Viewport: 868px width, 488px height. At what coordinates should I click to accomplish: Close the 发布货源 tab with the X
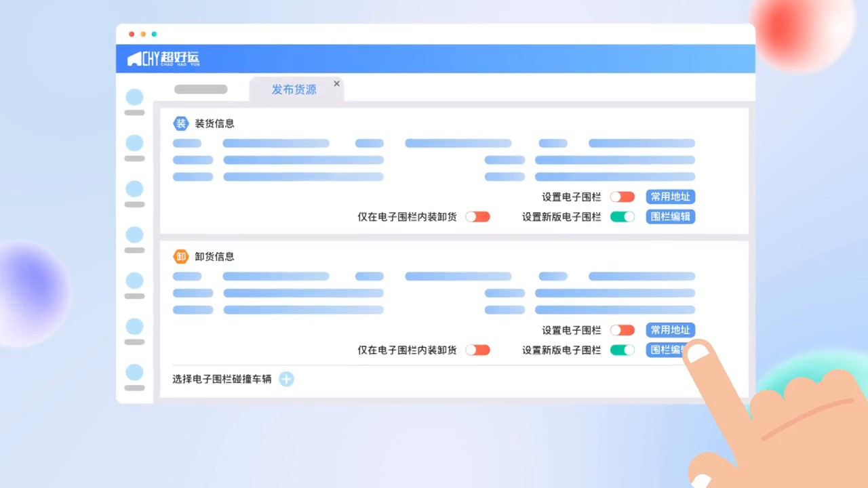click(336, 84)
